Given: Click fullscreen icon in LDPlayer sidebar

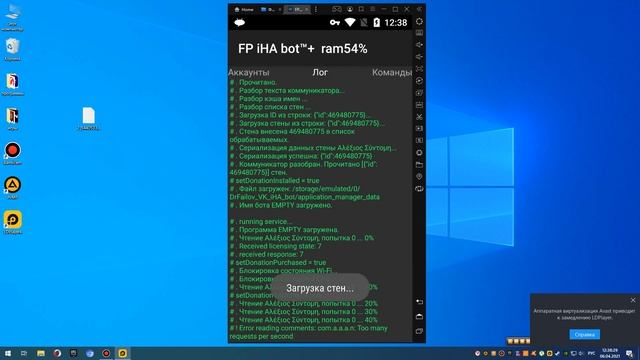Looking at the screenshot, I should point(419,69).
